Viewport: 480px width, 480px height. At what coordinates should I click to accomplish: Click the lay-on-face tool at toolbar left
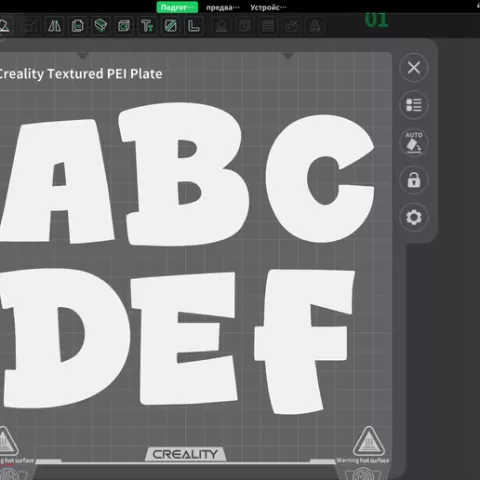(4, 26)
